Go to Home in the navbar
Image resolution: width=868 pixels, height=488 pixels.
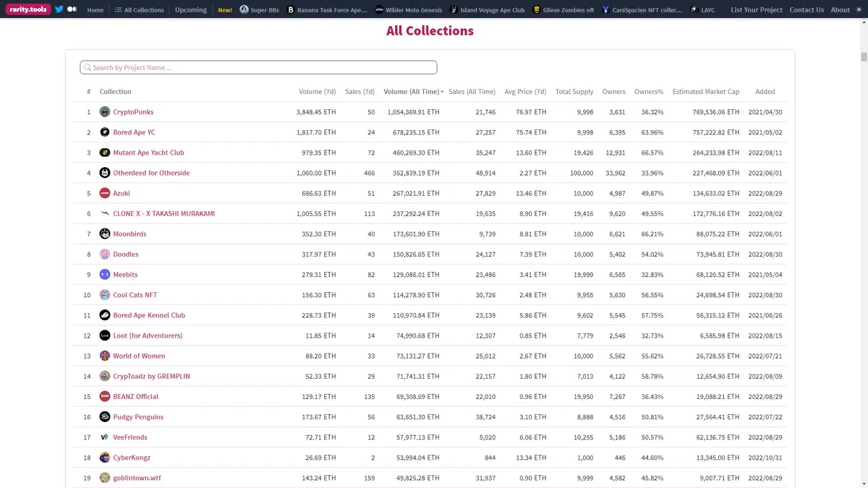tap(95, 10)
